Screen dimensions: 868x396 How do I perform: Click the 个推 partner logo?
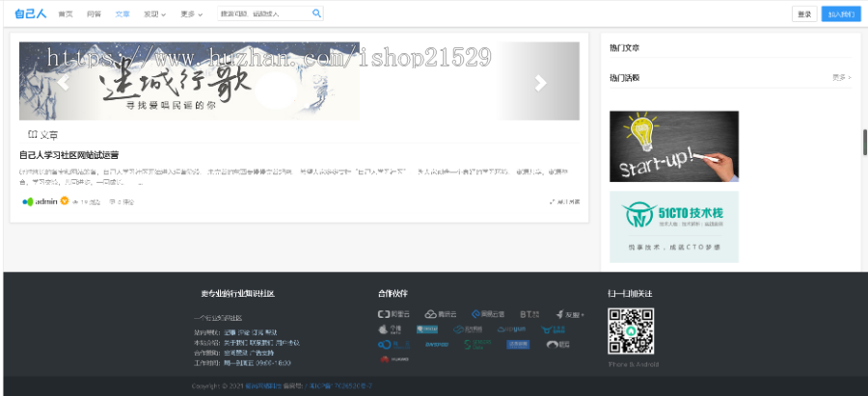click(390, 330)
